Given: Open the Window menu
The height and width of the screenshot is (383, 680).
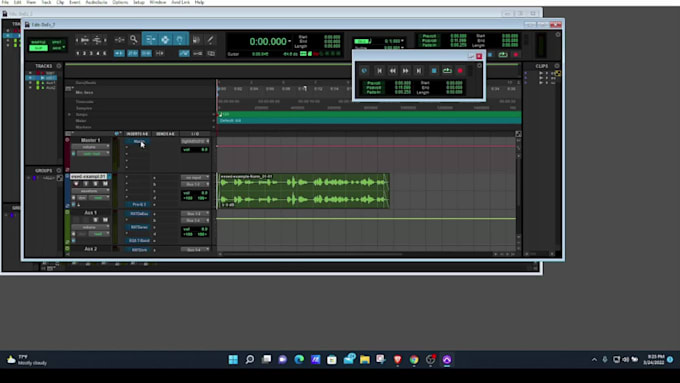Looking at the screenshot, I should coord(158,2).
